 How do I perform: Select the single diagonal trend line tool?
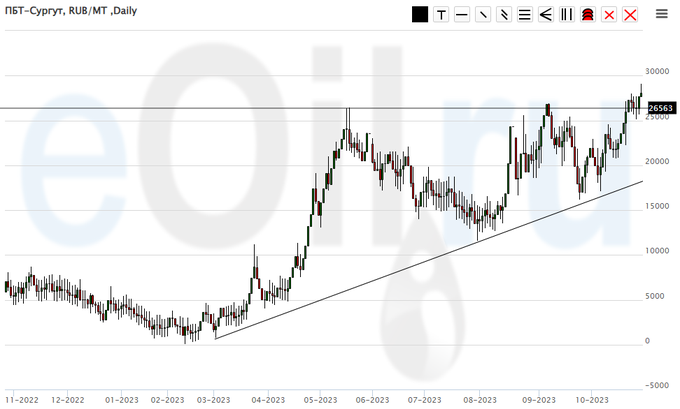[483, 15]
